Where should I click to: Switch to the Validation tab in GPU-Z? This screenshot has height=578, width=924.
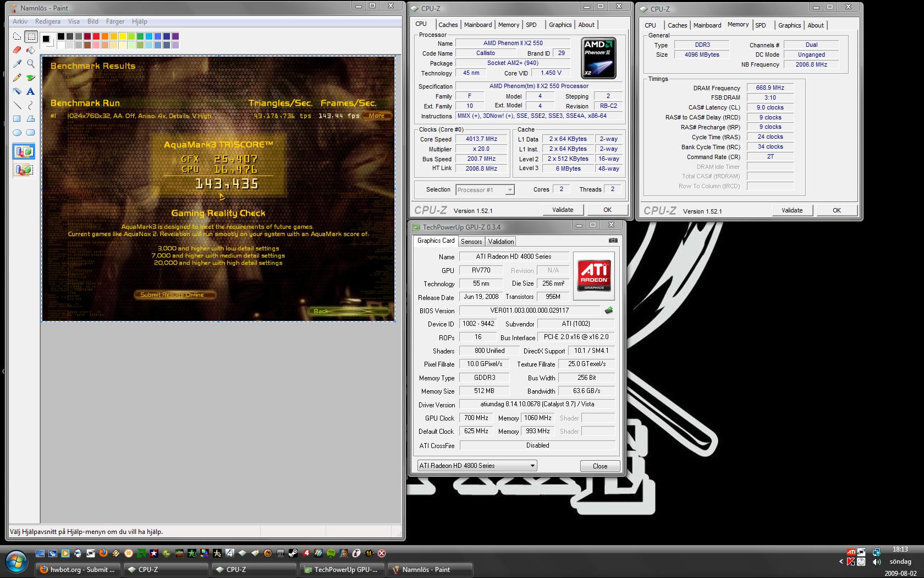pyautogui.click(x=501, y=242)
